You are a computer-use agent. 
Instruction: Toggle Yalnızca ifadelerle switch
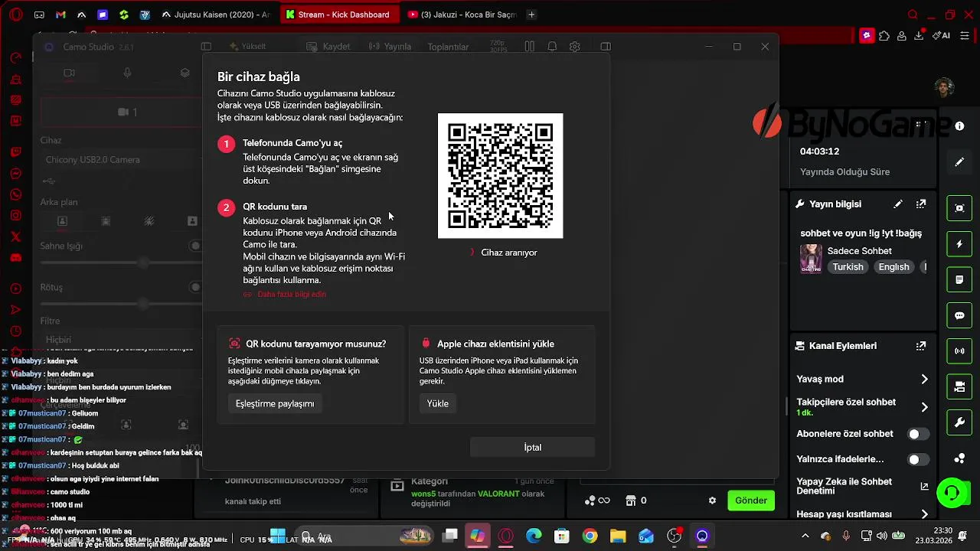[918, 459]
